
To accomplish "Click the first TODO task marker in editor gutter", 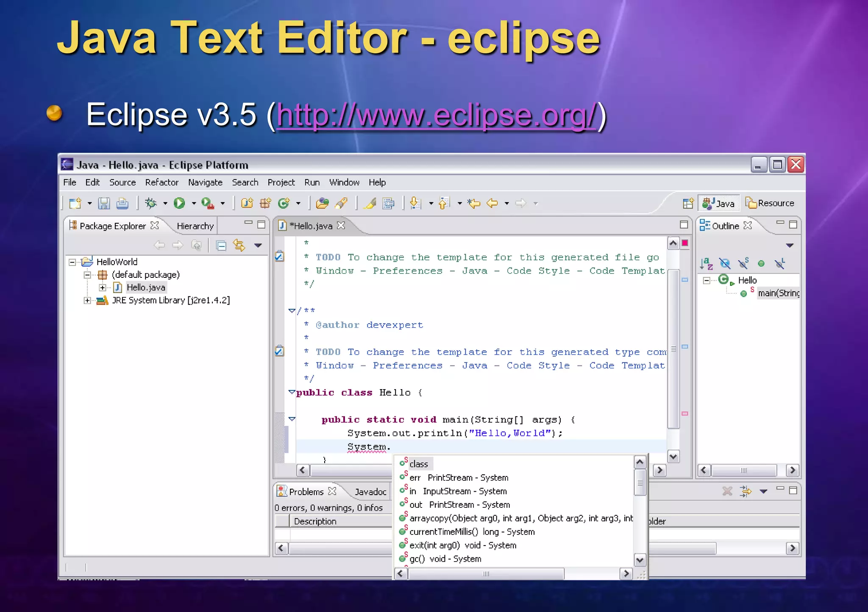I will tap(279, 257).
